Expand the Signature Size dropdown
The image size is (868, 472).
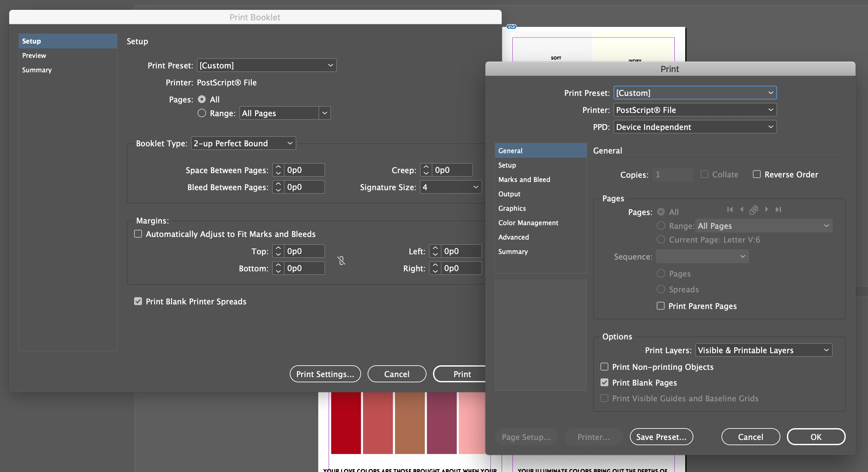click(450, 187)
